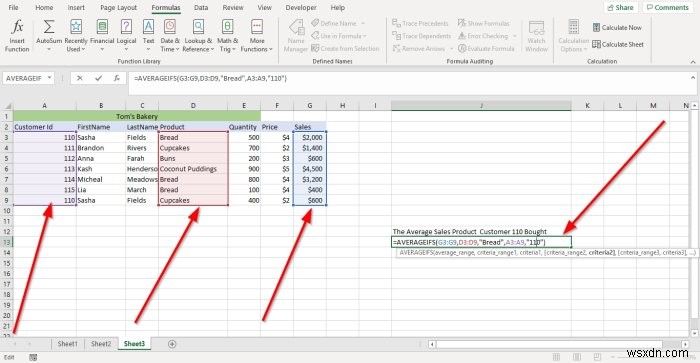
Task: Open the Watch Window
Action: [536, 36]
